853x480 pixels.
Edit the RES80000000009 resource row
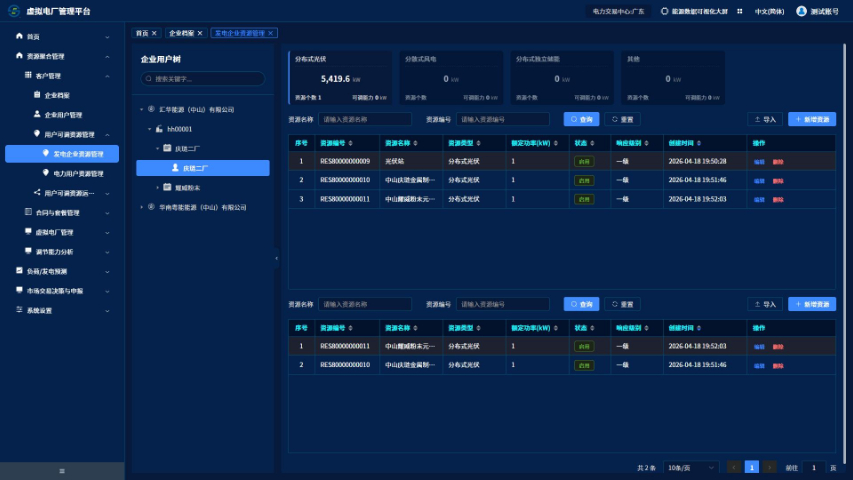pos(759,162)
